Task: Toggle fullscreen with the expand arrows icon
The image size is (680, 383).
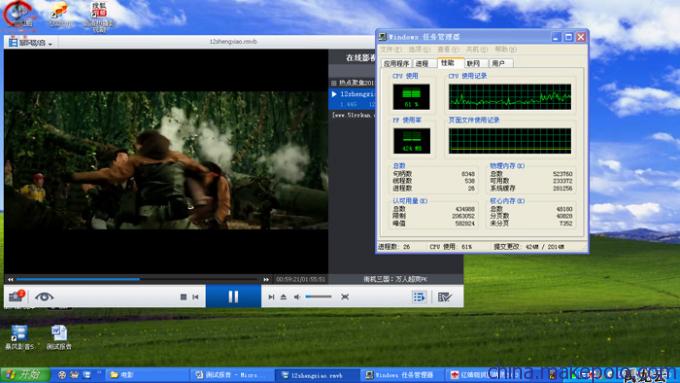Action: pos(345,297)
